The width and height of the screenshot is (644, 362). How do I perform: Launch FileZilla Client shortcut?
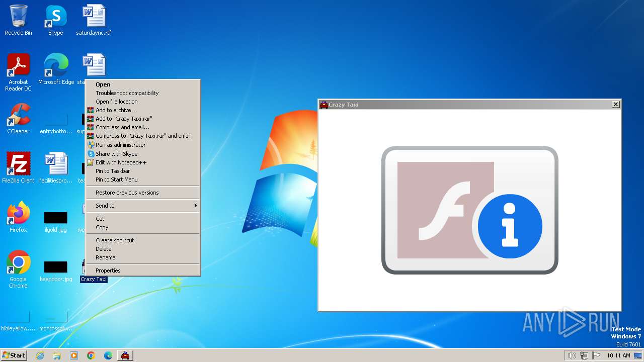click(x=18, y=168)
